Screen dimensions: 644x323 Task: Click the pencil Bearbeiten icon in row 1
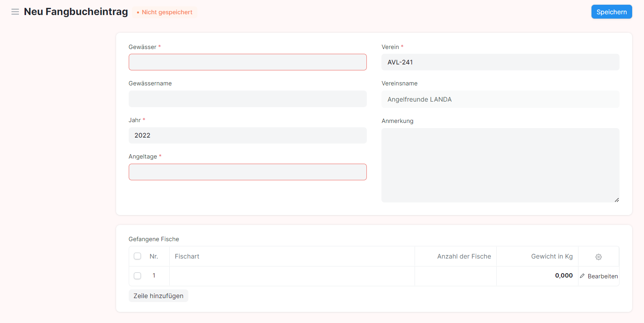tap(582, 276)
